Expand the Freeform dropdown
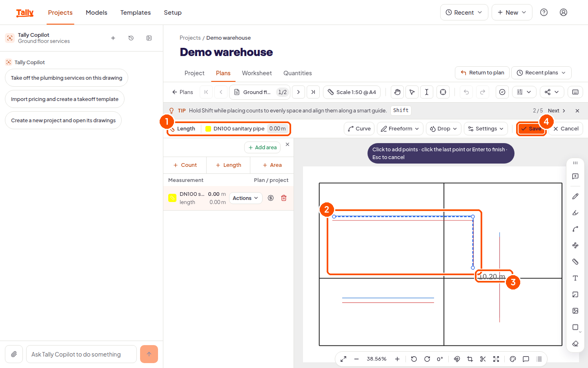The width and height of the screenshot is (588, 368). pos(400,128)
